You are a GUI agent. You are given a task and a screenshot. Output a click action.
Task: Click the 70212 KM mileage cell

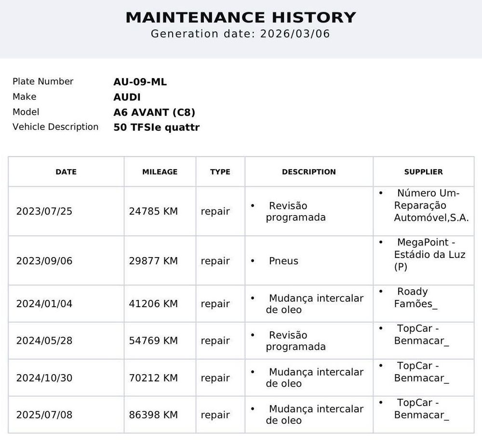pos(153,378)
